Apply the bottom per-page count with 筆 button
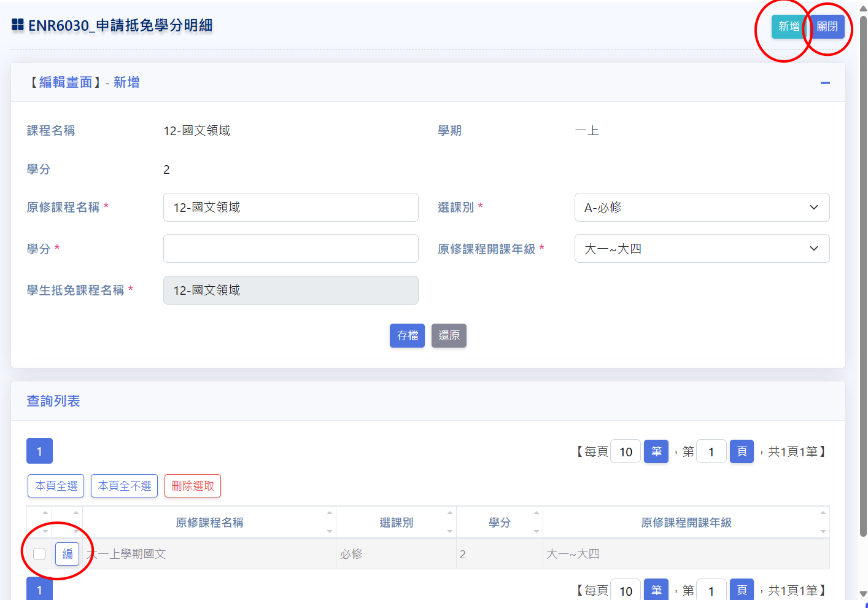The height and width of the screenshot is (608, 868). (x=656, y=590)
